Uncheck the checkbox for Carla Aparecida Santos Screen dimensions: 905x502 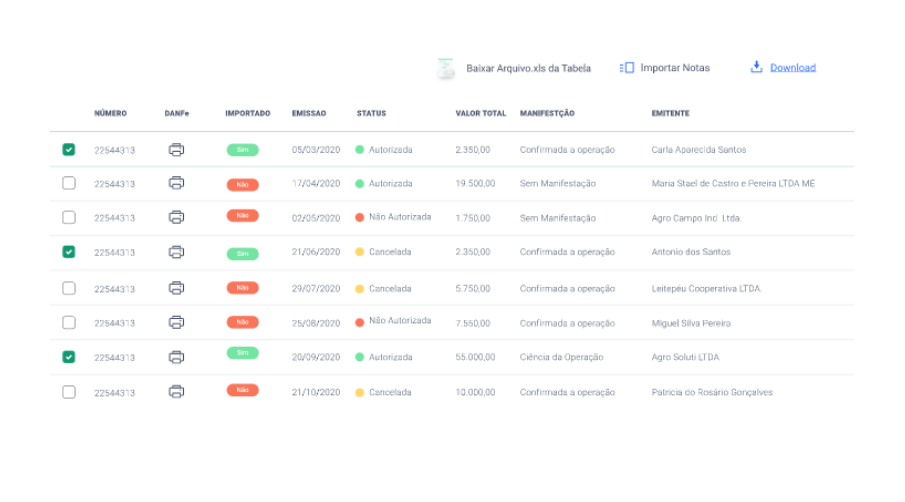68,150
